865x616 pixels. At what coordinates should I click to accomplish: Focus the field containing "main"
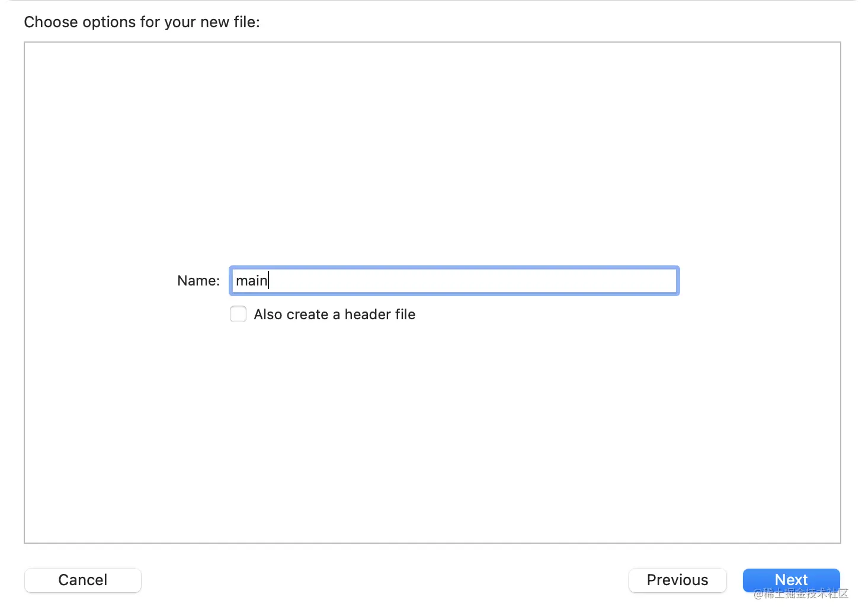click(x=454, y=281)
